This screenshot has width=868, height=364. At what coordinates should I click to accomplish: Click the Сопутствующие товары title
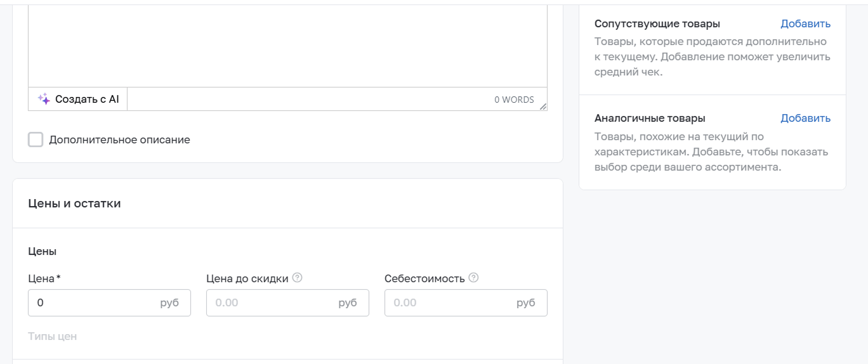tap(657, 24)
